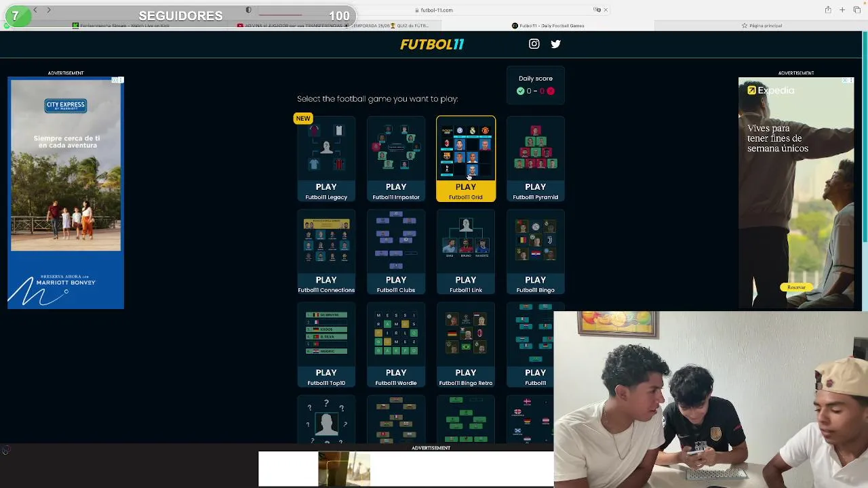
Task: Open the Futbol11 Connections thumbnail image
Action: pos(326,241)
